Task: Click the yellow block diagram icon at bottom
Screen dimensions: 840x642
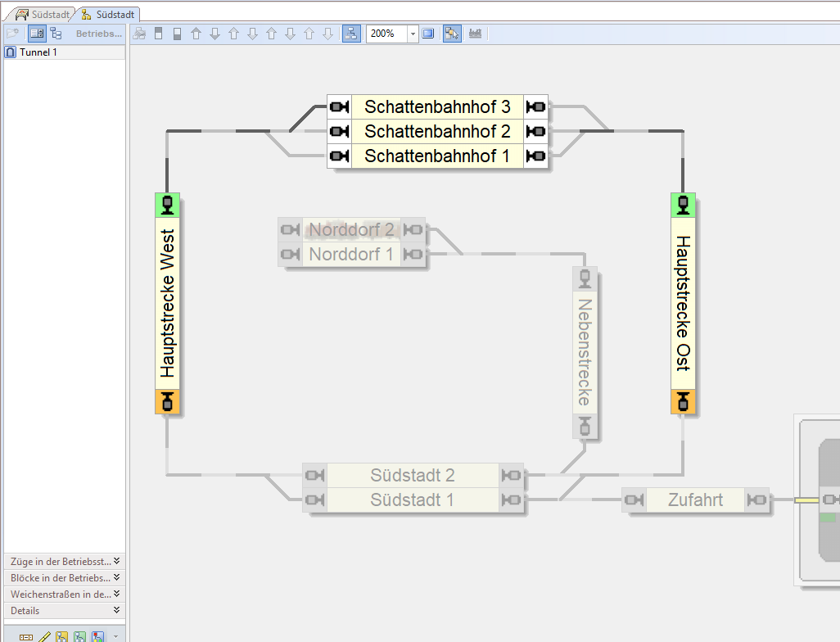Action: click(61, 636)
